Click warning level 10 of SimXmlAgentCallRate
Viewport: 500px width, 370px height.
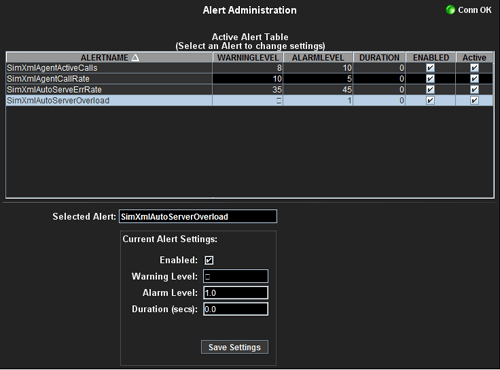277,79
